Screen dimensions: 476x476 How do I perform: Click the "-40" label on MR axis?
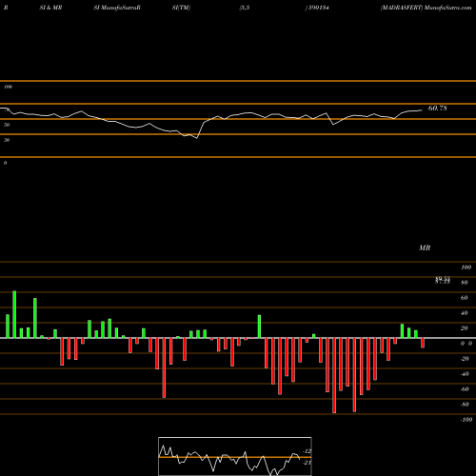pyautogui.click(x=465, y=374)
